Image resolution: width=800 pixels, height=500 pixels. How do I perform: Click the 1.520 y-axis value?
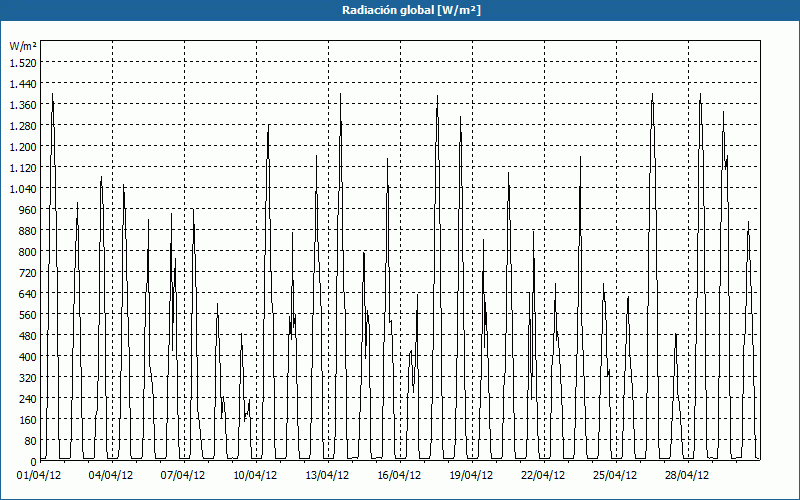[23, 63]
